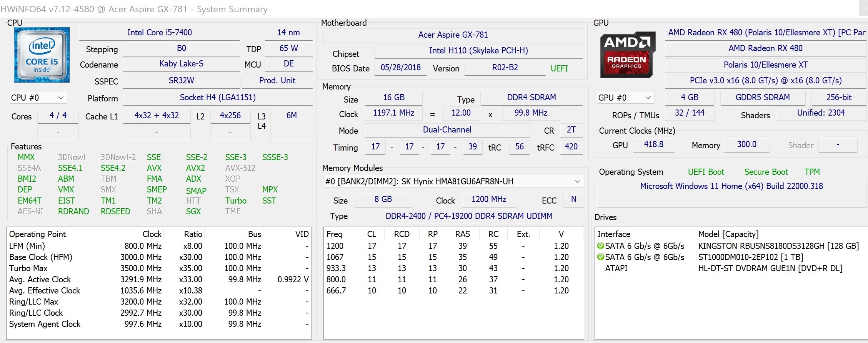The height and width of the screenshot is (343, 868).
Task: Expand the memory module SK Hynix dropdown
Action: pos(453,181)
